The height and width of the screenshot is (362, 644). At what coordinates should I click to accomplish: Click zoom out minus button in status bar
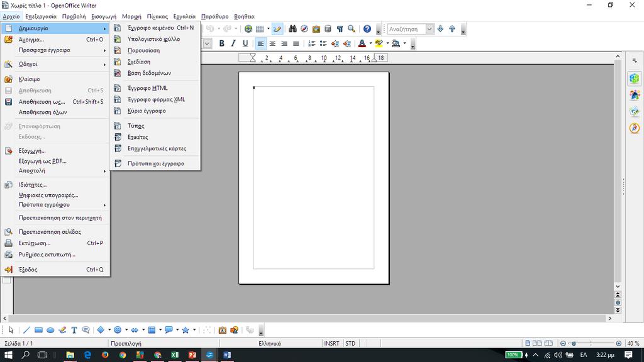563,343
